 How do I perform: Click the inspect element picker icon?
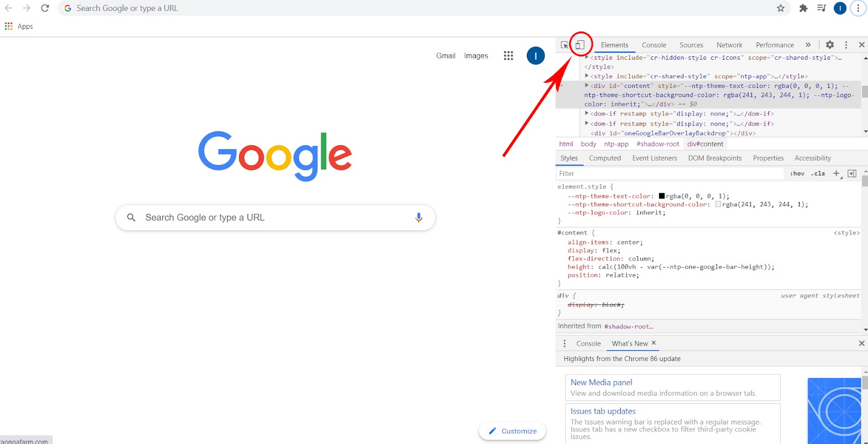pyautogui.click(x=565, y=45)
